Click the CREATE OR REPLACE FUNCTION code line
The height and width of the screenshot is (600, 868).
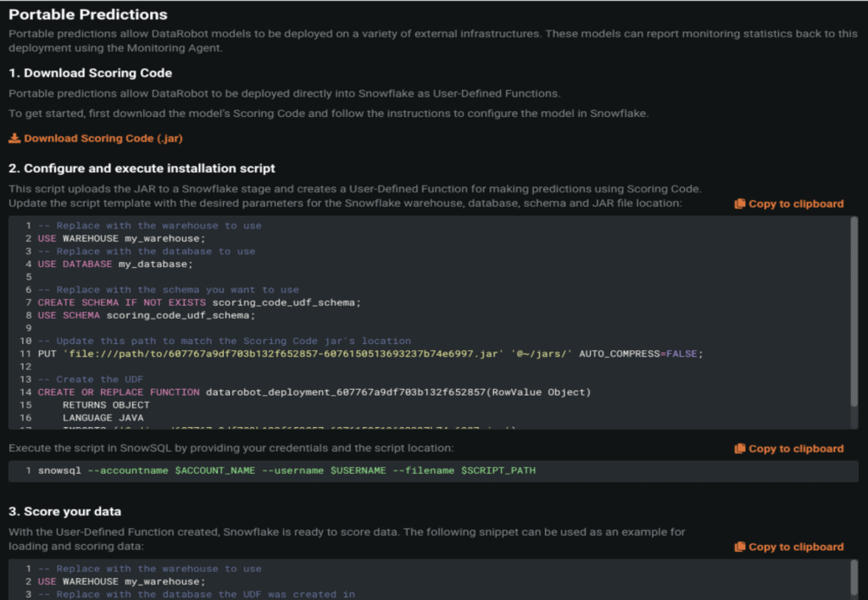(314, 392)
